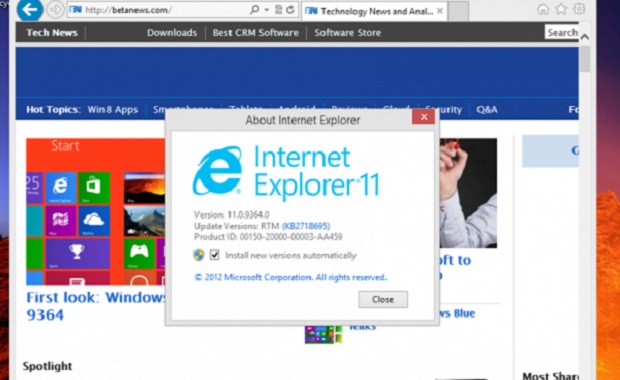This screenshot has width=620, height=380.
Task: Refresh the betanews page
Action: [290, 9]
